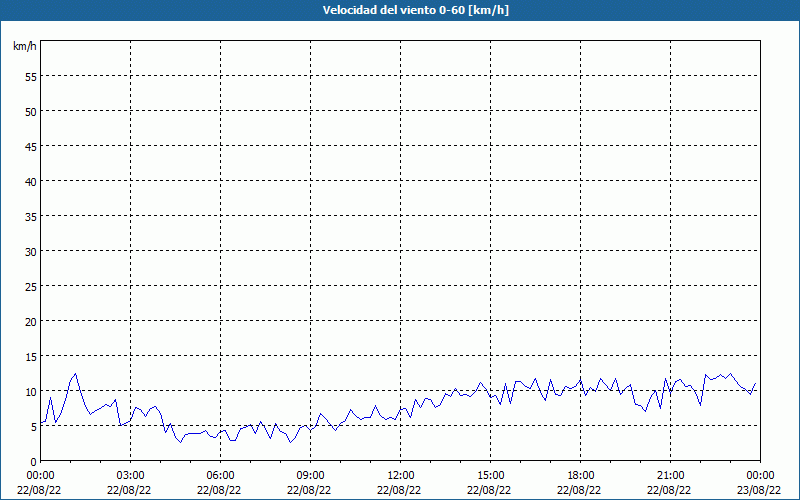Click the '12:00' time label

(401, 476)
